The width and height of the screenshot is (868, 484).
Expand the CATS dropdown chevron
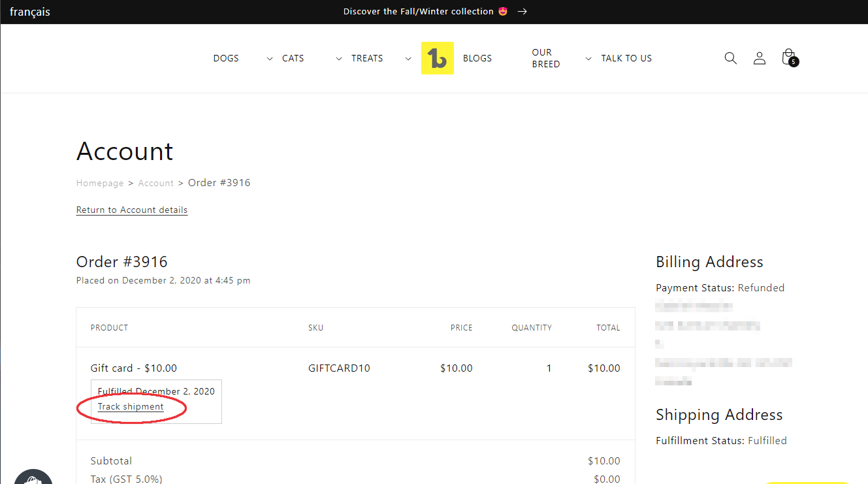[338, 59]
